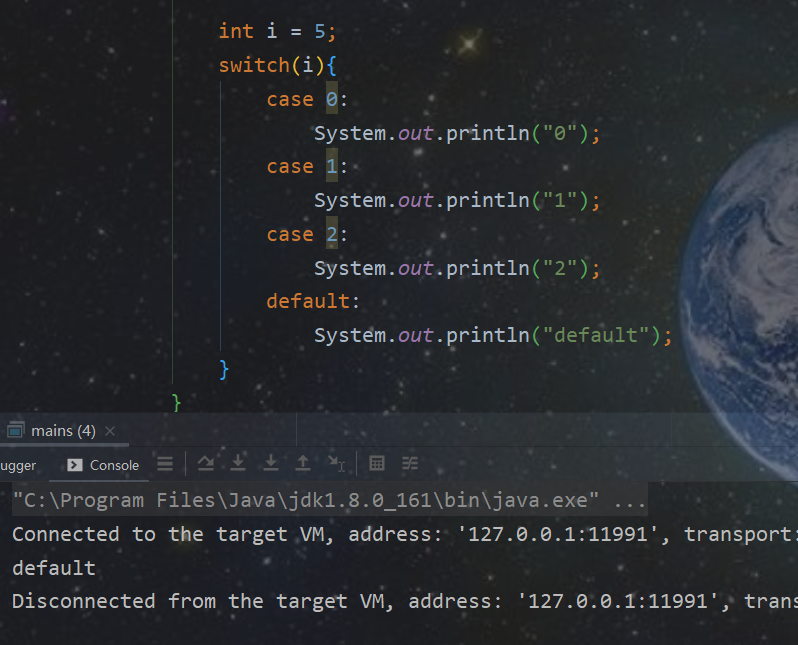Click the mains session window icon
The image size is (798, 645).
click(x=15, y=431)
